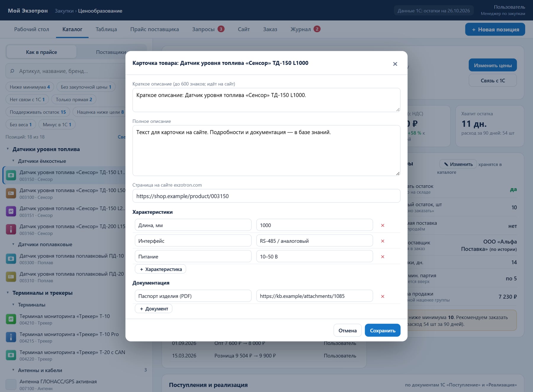Collapse the 'Датчики ёмкостные' subgroup

13,161
